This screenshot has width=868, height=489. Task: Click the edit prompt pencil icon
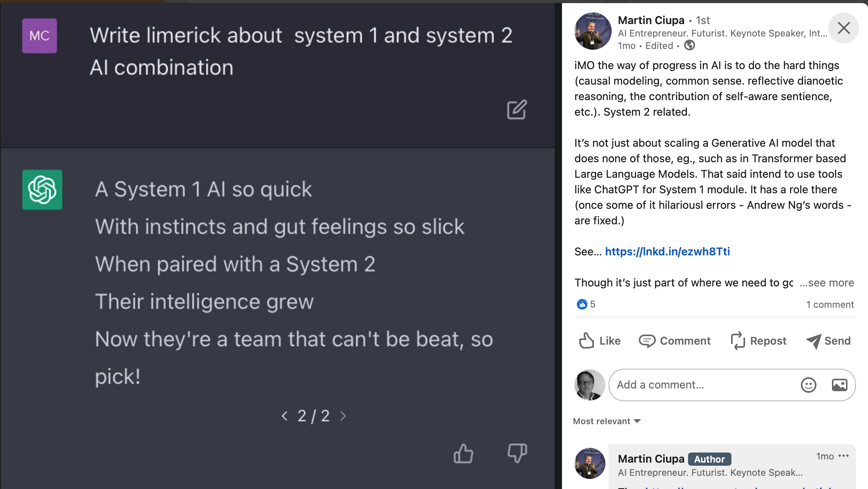pos(517,110)
